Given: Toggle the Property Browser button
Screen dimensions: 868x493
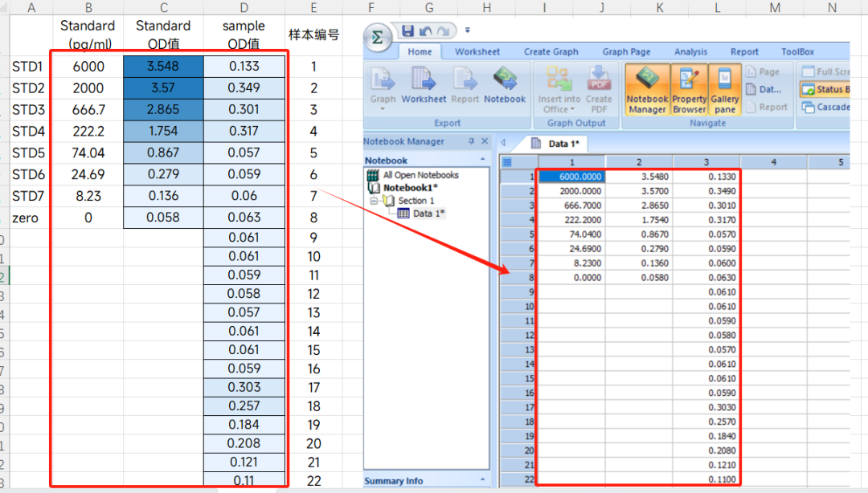Looking at the screenshot, I should pyautogui.click(x=690, y=90).
